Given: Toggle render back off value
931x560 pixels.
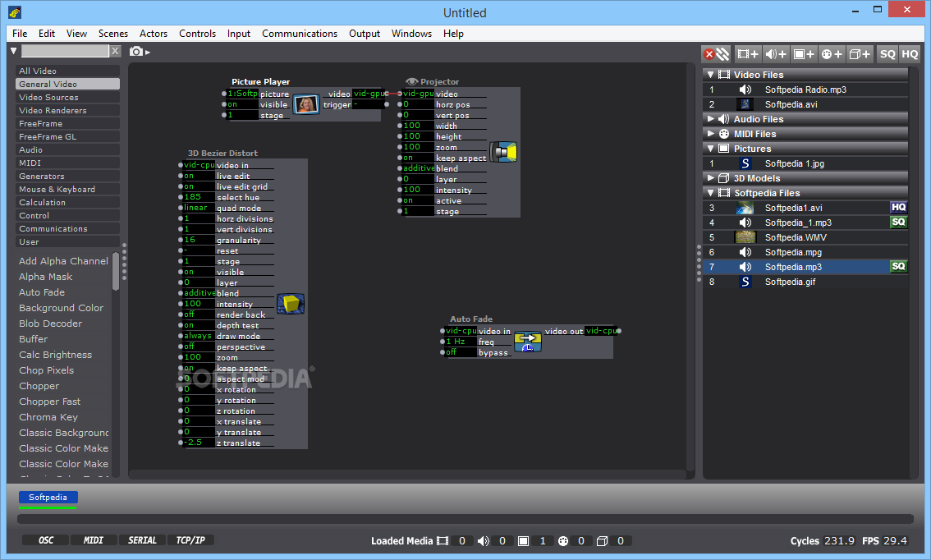Looking at the screenshot, I should [x=199, y=314].
